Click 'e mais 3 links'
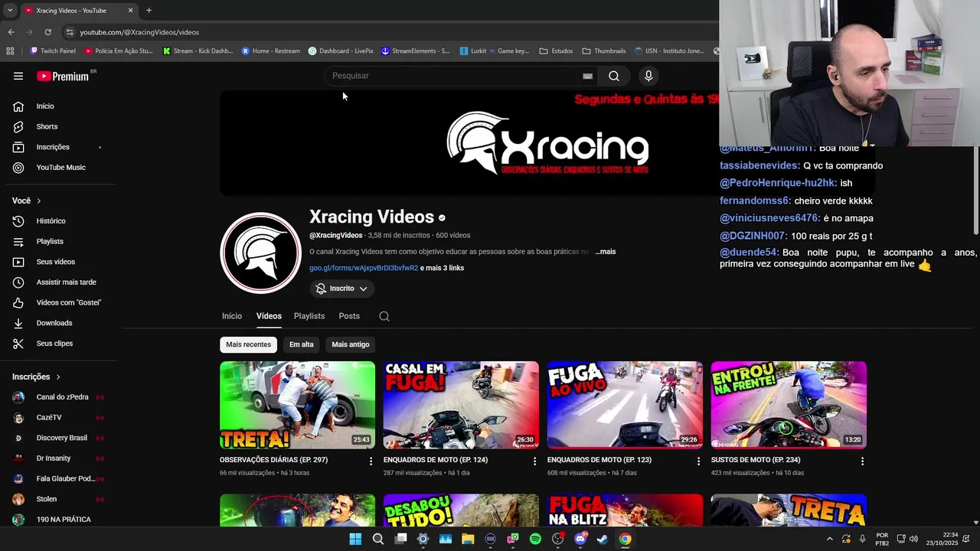980x551 pixels. click(442, 268)
